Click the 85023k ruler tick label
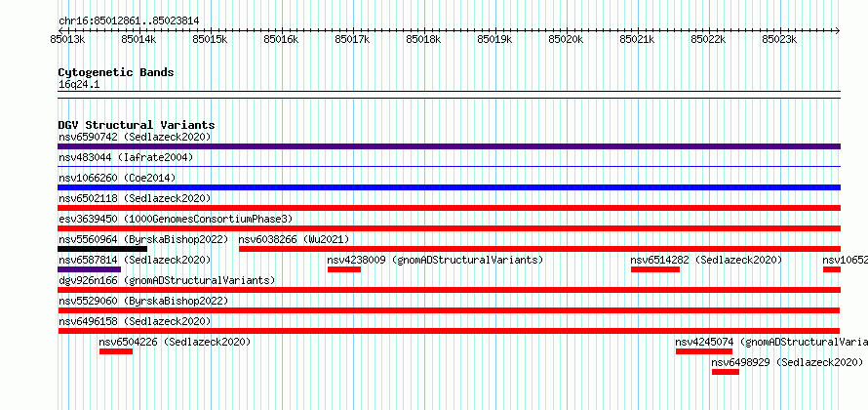Screen dimensions: 868x410 (780, 39)
